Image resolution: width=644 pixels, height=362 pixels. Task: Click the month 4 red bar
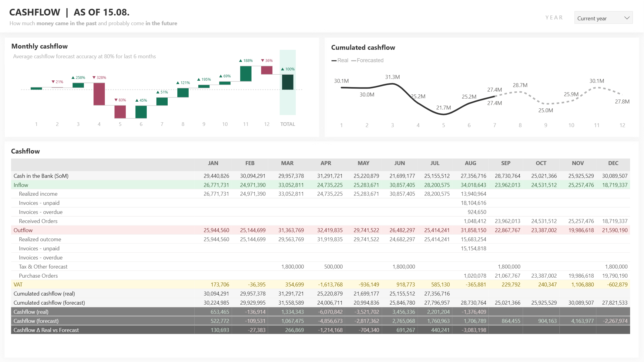(x=99, y=94)
